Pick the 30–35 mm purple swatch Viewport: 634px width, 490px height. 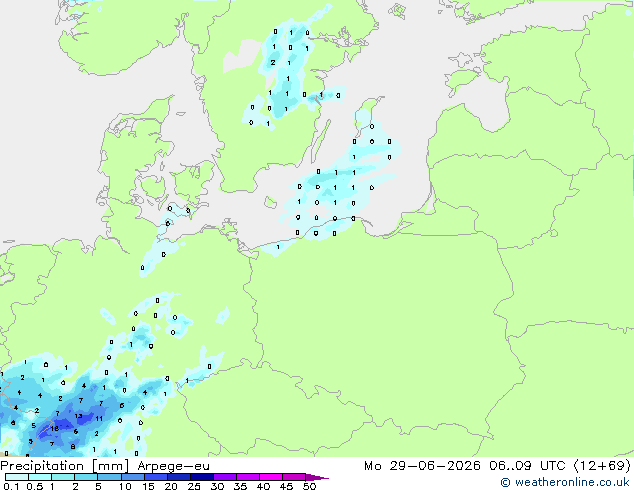coord(225,477)
